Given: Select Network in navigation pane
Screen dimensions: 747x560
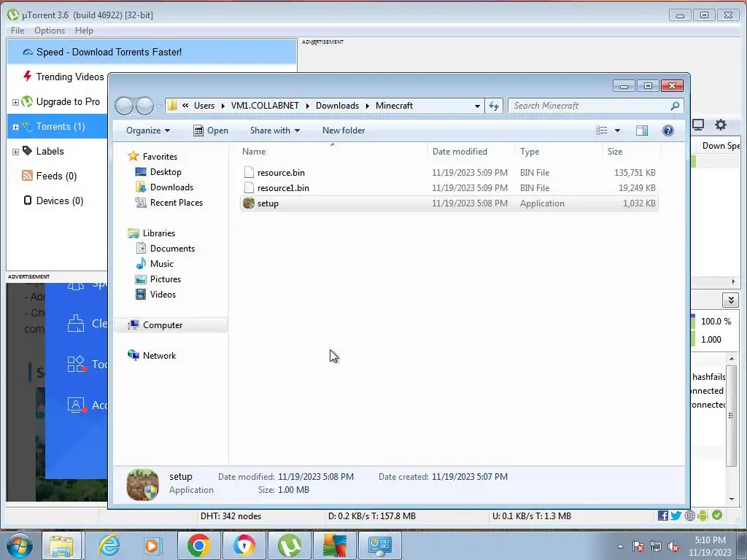Looking at the screenshot, I should pyautogui.click(x=159, y=356).
